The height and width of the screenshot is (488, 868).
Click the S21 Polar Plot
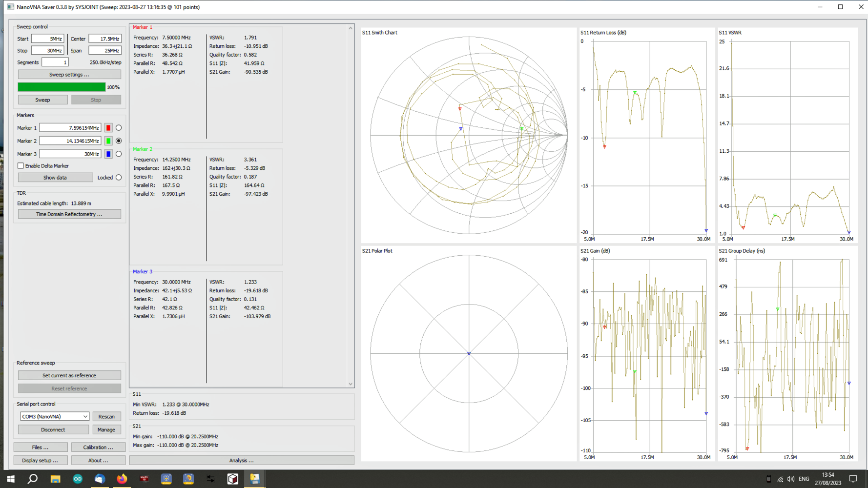(469, 353)
